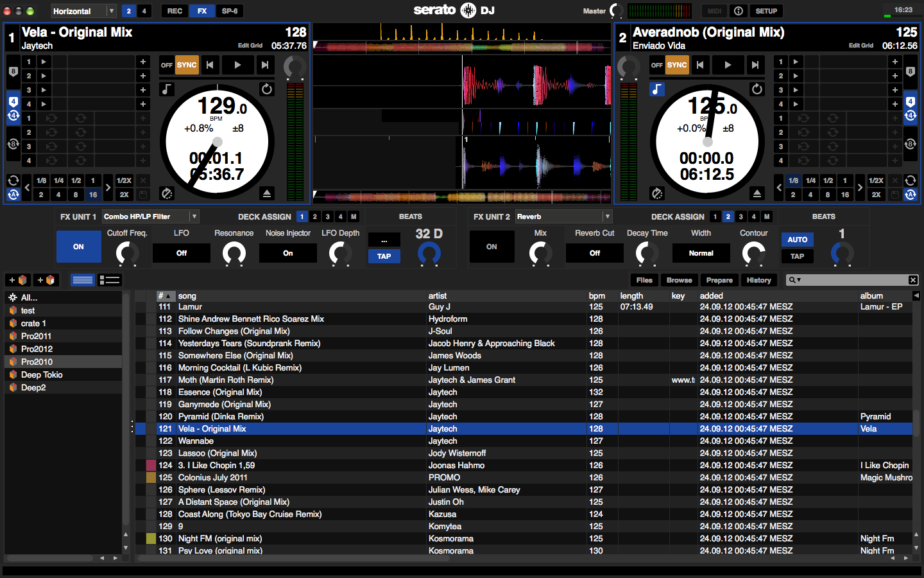Turn on FX Unit 2 ON button
924x578 pixels.
(492, 247)
